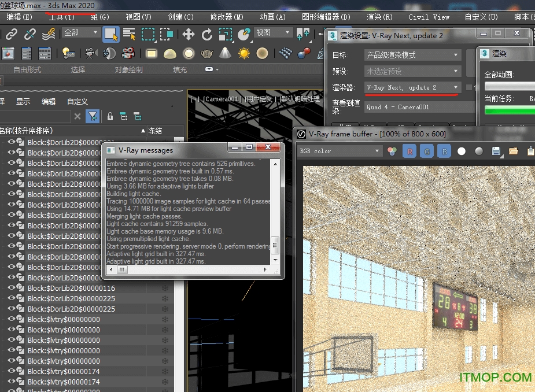Click the V-Ray plane light icon
The width and height of the screenshot is (535, 392).
[x=151, y=54]
